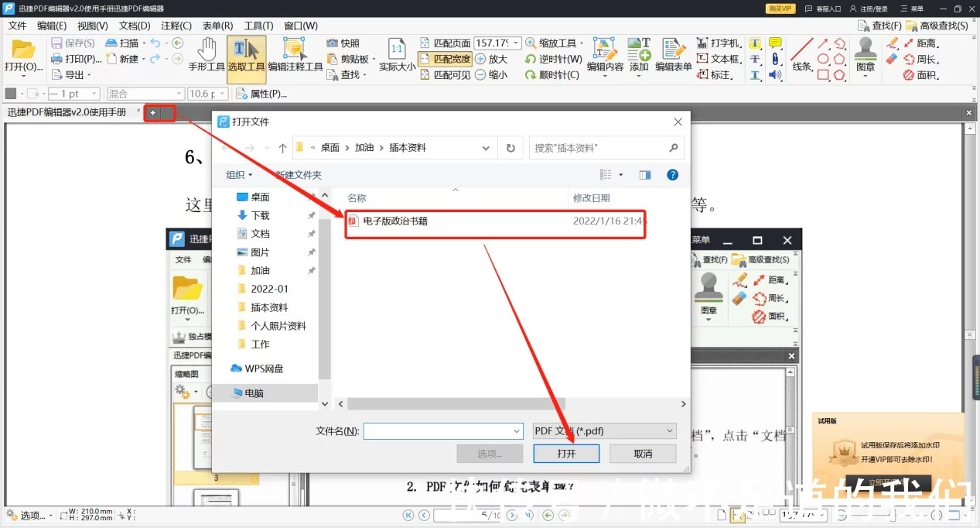Viewport: 980px width, 528px height.
Task: Click the sticky note comment icon
Action: click(x=774, y=43)
